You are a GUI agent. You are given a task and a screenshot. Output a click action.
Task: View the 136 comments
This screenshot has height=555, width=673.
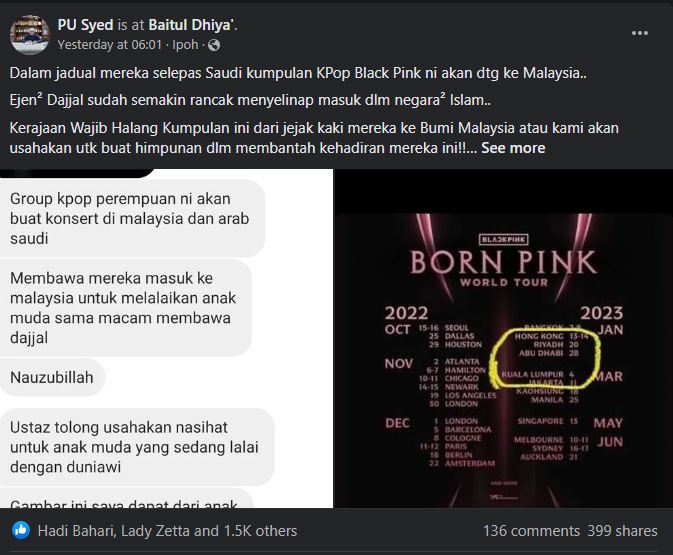point(531,531)
